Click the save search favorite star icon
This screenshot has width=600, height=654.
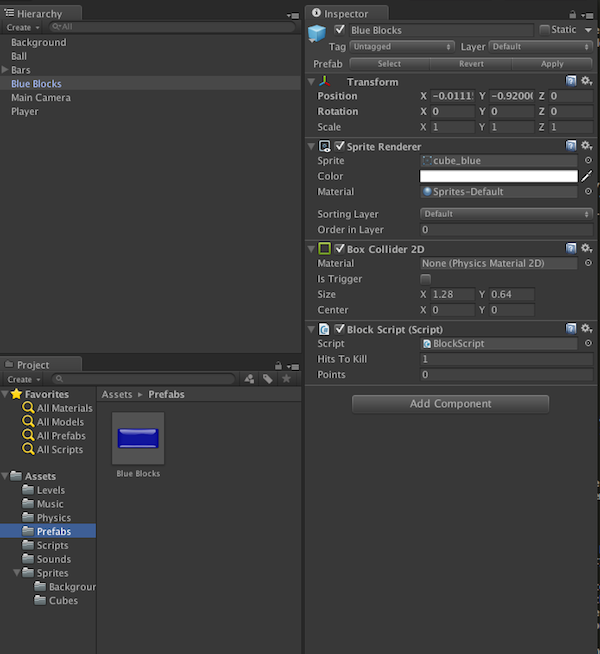[x=286, y=379]
